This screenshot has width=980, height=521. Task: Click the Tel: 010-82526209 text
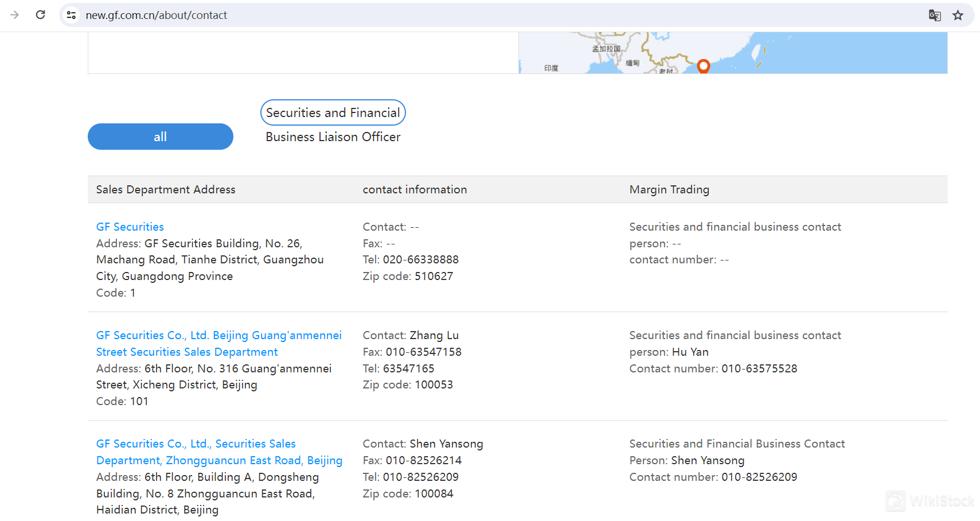tap(411, 477)
